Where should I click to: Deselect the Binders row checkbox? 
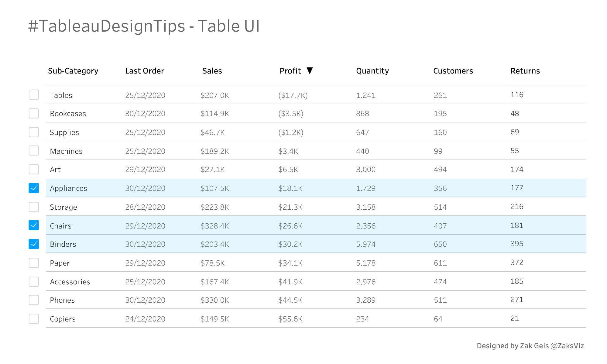[34, 244]
